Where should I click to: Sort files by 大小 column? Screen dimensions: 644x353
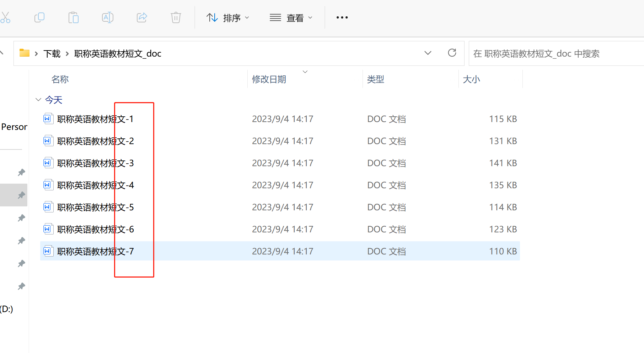[x=472, y=79]
